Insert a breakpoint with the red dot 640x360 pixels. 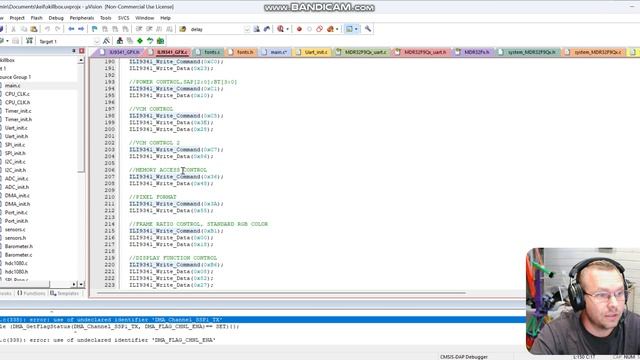pos(299,29)
